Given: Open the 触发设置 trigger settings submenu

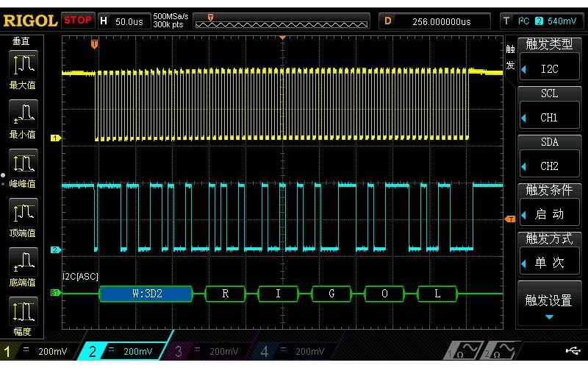Looking at the screenshot, I should tap(549, 303).
